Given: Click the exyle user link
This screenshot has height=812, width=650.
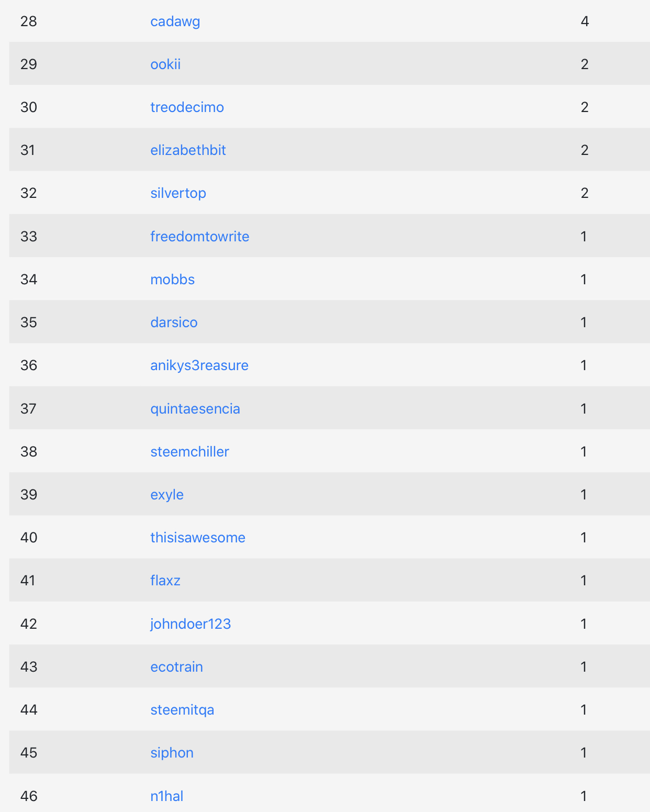Looking at the screenshot, I should (x=167, y=495).
